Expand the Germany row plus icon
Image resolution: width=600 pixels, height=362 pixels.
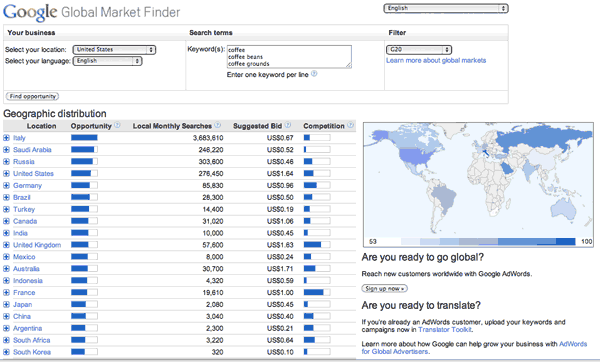point(6,185)
